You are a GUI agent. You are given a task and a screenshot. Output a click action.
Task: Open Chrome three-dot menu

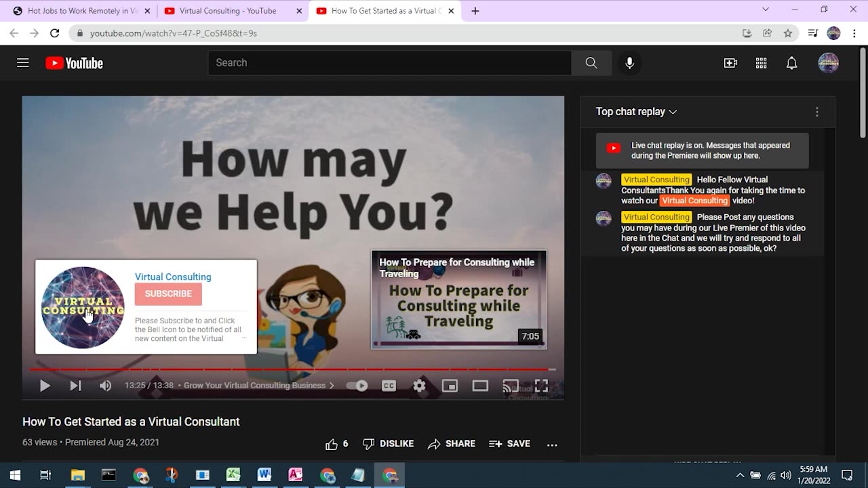coord(854,33)
